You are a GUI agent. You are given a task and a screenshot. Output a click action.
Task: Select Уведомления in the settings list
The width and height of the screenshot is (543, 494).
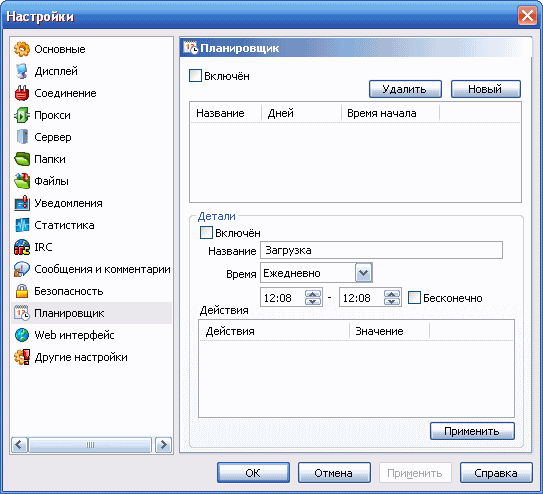tap(68, 203)
